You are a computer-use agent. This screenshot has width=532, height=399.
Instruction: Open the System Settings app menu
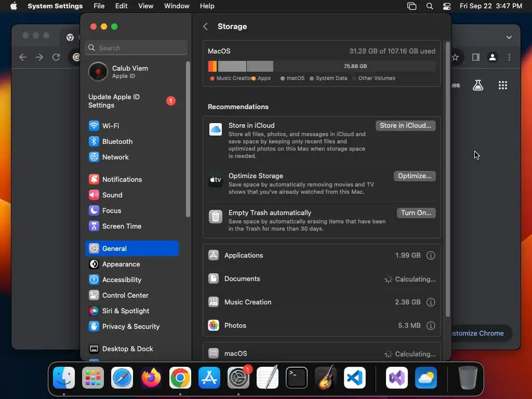[x=55, y=6]
